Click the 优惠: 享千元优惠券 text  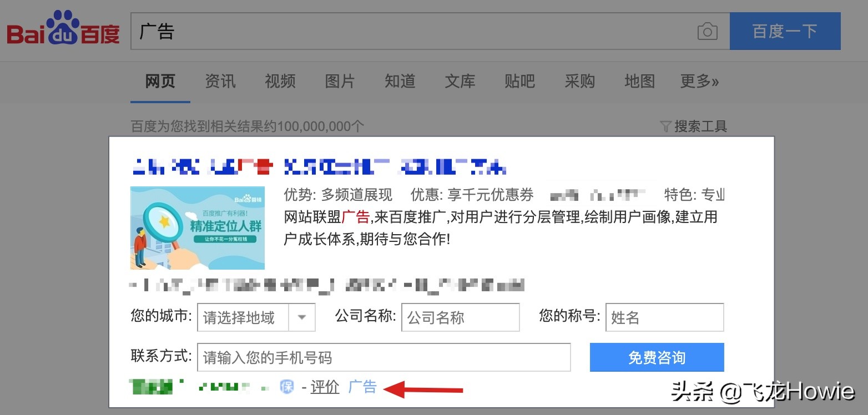pos(472,195)
